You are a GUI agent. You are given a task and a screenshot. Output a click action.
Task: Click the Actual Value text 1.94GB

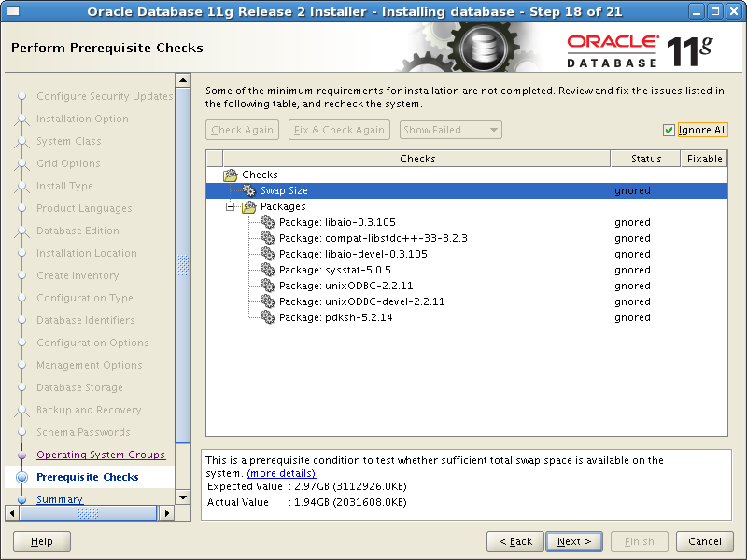tap(350, 502)
